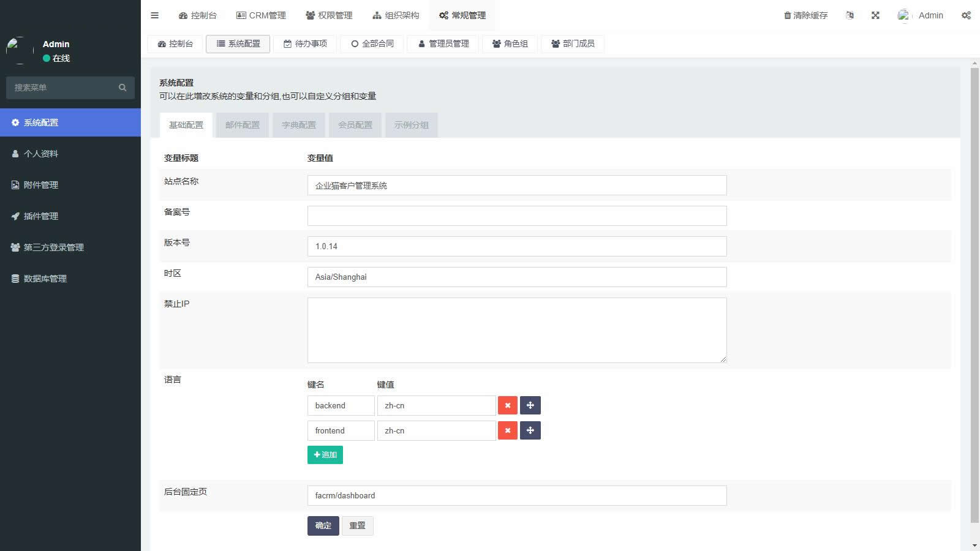Screen dimensions: 980x551
Task: Open the language switch icon
Action: pyautogui.click(x=850, y=15)
